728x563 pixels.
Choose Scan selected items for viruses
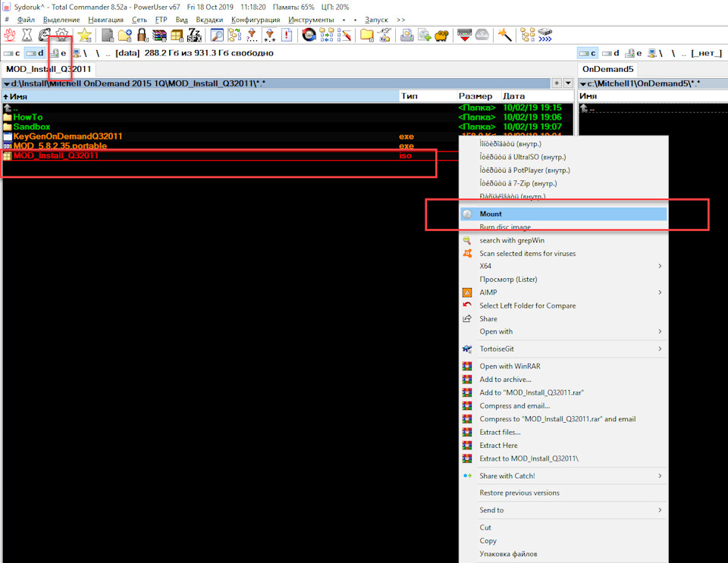[563, 253]
